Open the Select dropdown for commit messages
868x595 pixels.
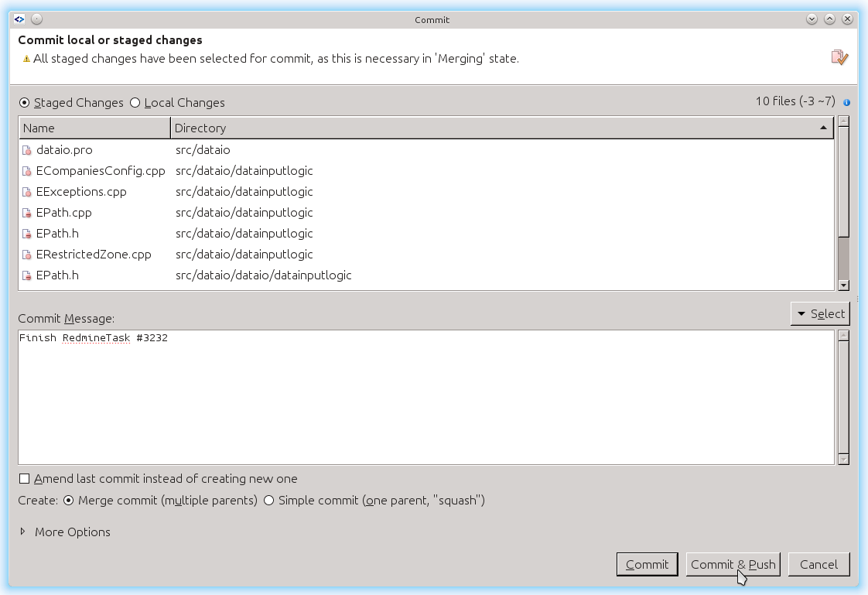click(x=820, y=313)
